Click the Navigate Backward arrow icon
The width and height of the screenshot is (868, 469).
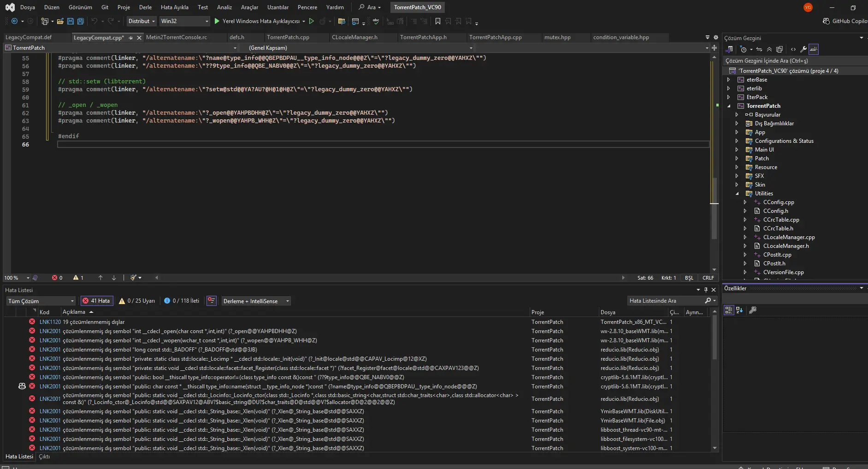click(x=14, y=21)
